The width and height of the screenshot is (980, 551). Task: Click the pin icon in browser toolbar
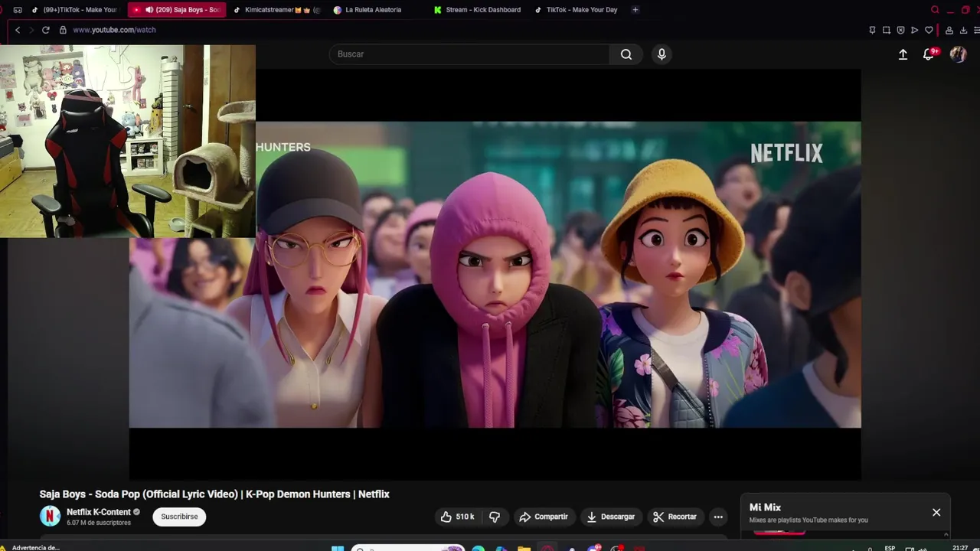[872, 30]
